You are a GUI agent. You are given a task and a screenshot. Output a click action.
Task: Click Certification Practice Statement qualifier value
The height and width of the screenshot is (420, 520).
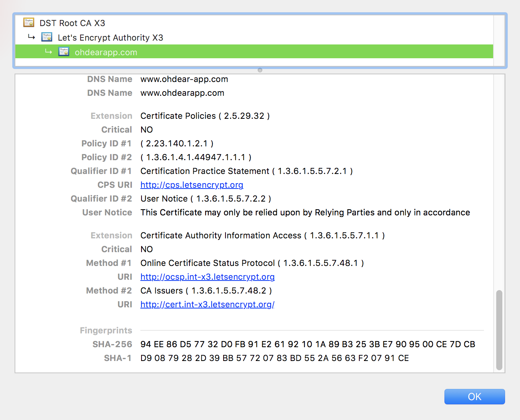click(247, 171)
